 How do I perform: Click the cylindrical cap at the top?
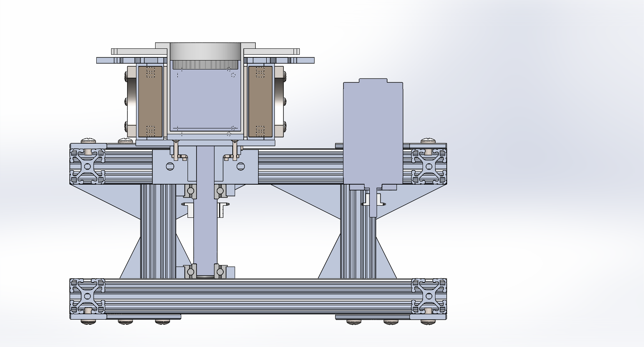click(205, 52)
